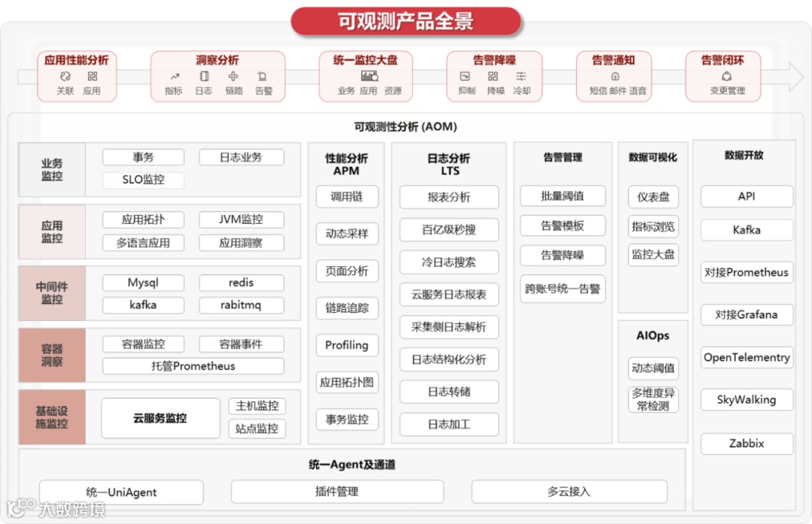Click the redis middleware box
This screenshot has height=524, width=812.
241,283
